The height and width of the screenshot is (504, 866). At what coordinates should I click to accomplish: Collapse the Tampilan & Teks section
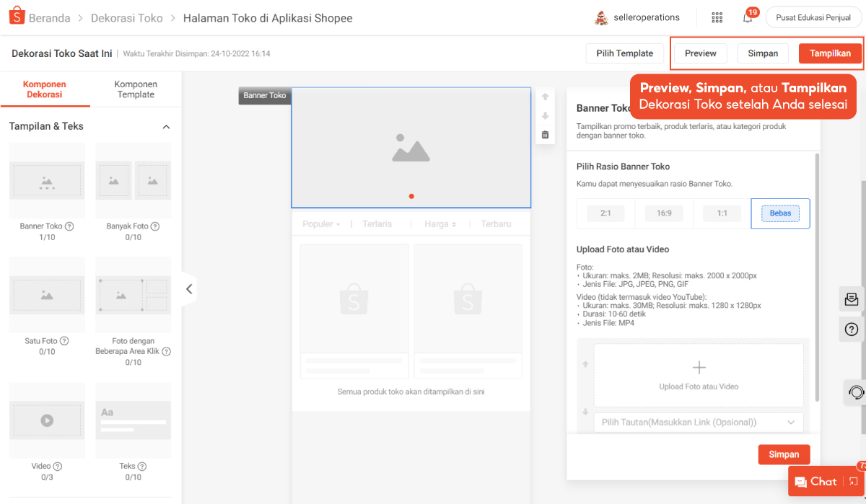[166, 127]
